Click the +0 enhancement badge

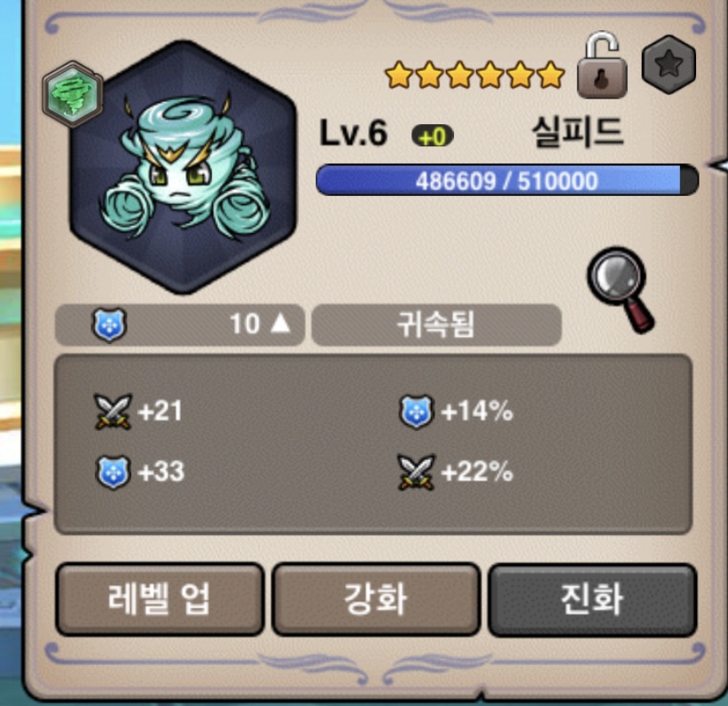432,136
